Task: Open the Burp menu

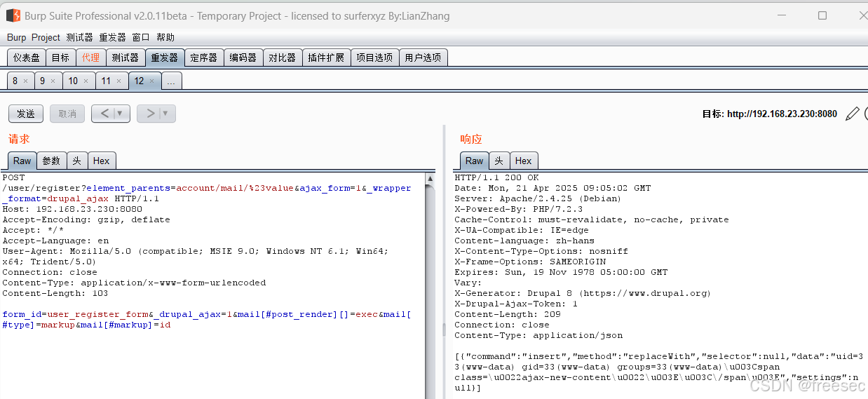Action: 16,37
